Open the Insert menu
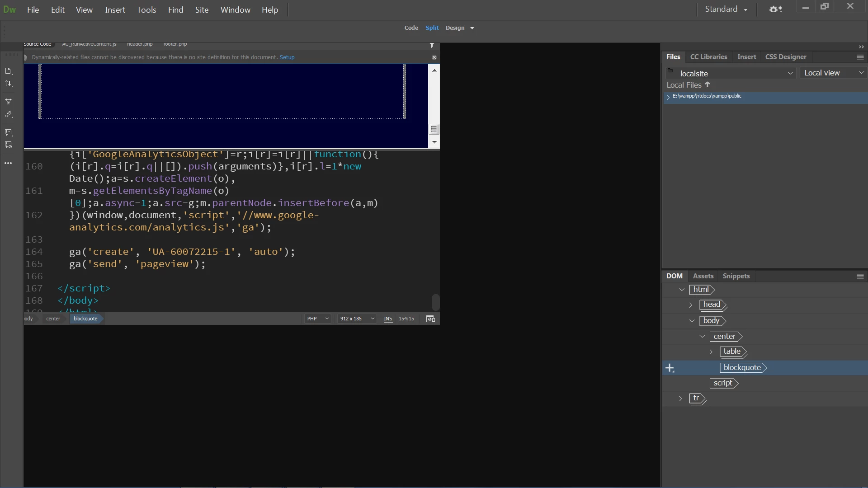 click(115, 10)
